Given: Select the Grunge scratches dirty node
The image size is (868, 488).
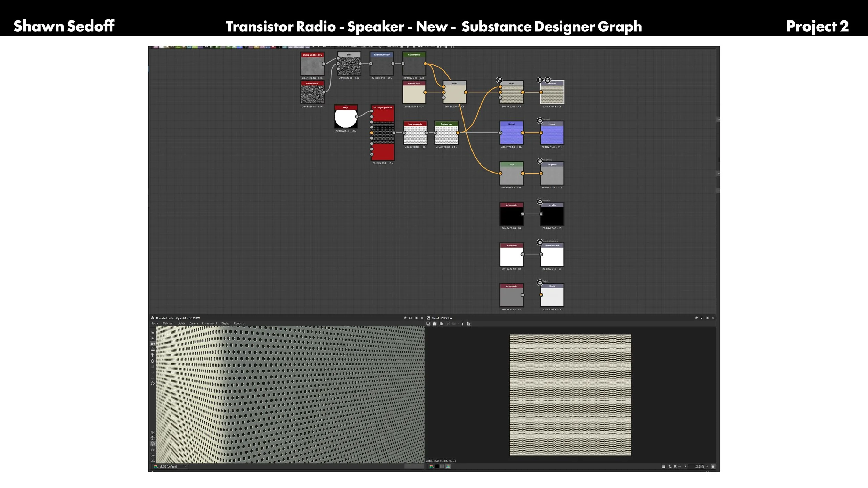Looking at the screenshot, I should (x=312, y=64).
